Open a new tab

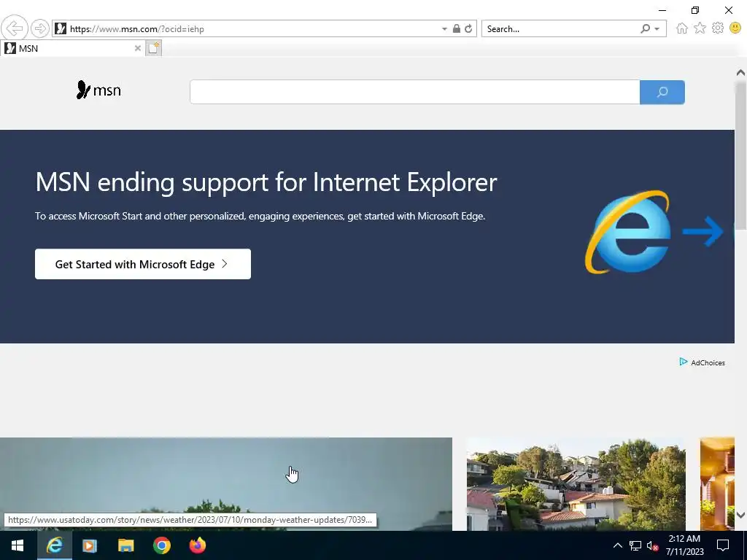pyautogui.click(x=153, y=48)
